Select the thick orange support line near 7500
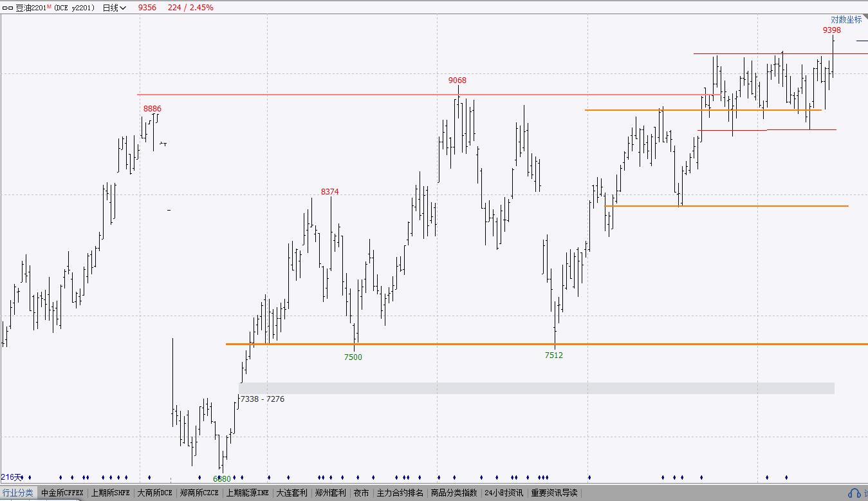The image size is (868, 501). (x=547, y=345)
